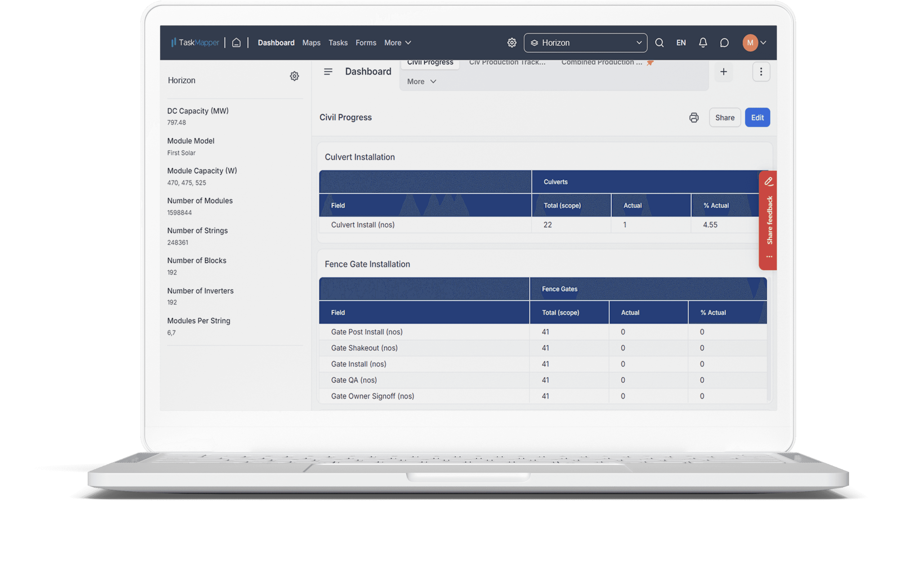
Task: Go to the Maps menu item
Action: pos(311,43)
